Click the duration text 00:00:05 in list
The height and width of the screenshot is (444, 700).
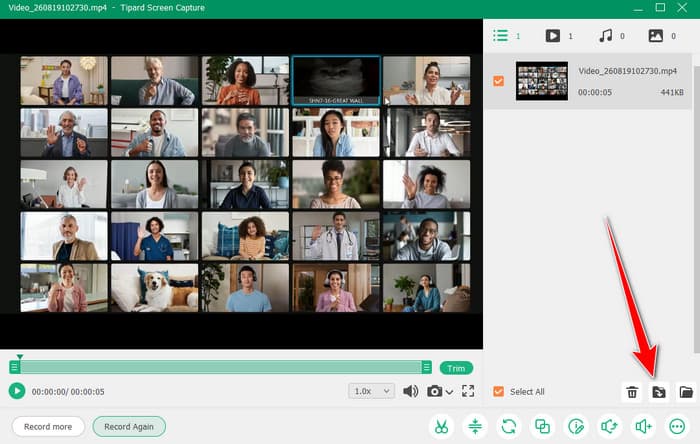(595, 92)
